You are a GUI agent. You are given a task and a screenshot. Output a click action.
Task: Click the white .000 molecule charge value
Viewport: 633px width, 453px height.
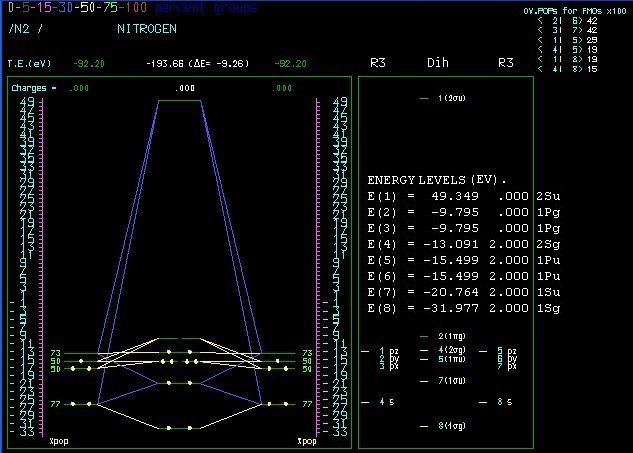[185, 88]
